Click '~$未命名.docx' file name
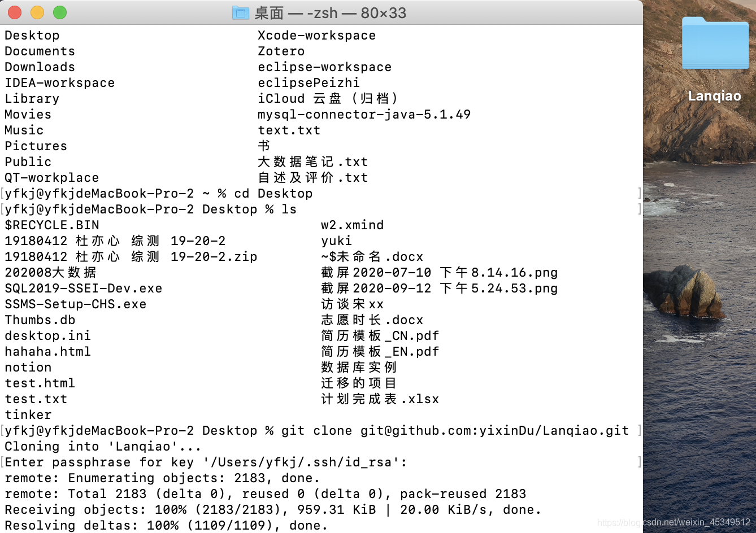Screen dimensions: 756x533 (372, 256)
